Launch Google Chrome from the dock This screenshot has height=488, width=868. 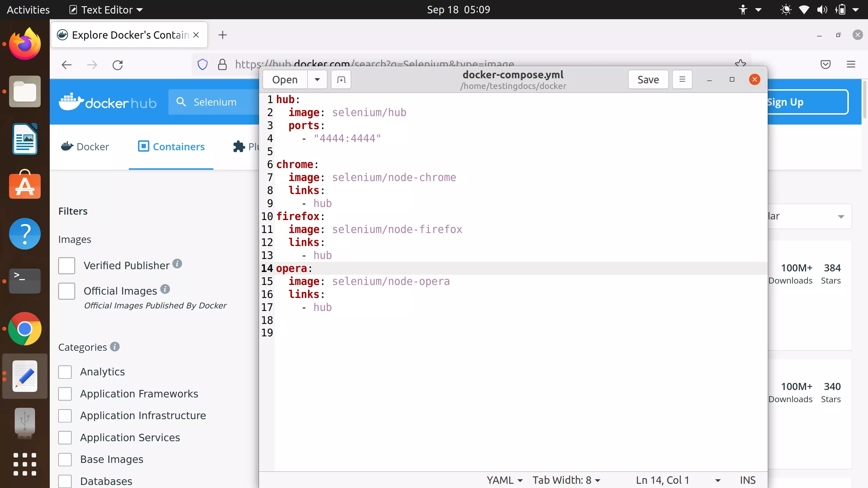[25, 328]
